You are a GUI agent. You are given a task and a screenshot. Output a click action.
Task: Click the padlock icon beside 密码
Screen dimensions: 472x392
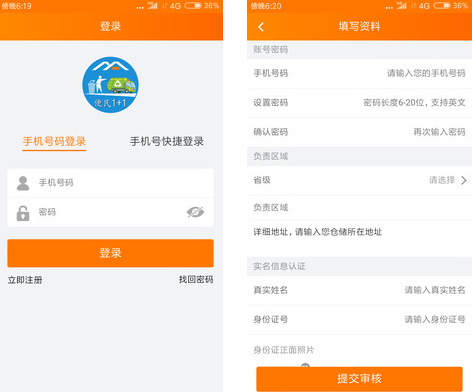coord(23,213)
